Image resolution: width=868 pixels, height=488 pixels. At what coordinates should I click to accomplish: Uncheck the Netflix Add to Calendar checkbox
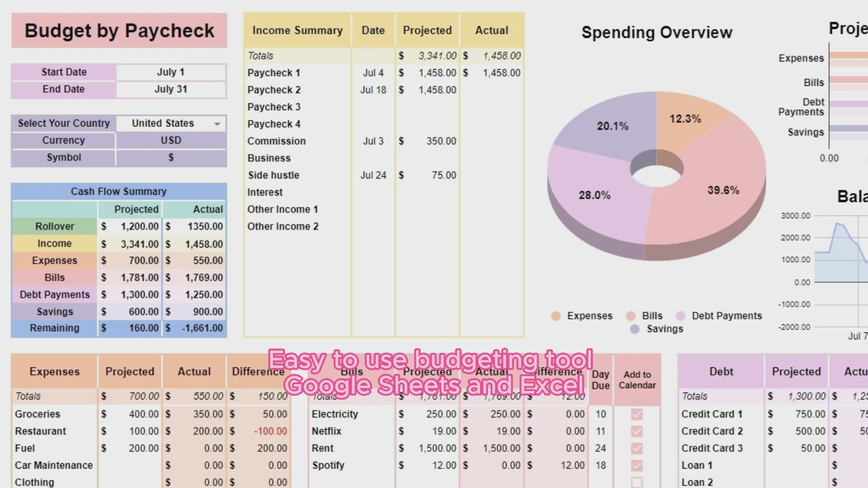point(637,431)
